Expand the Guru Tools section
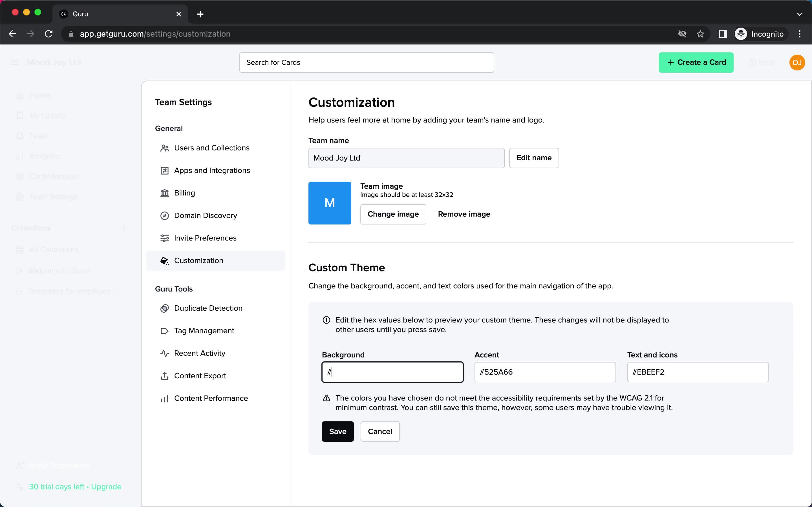The image size is (812, 507). (x=174, y=288)
